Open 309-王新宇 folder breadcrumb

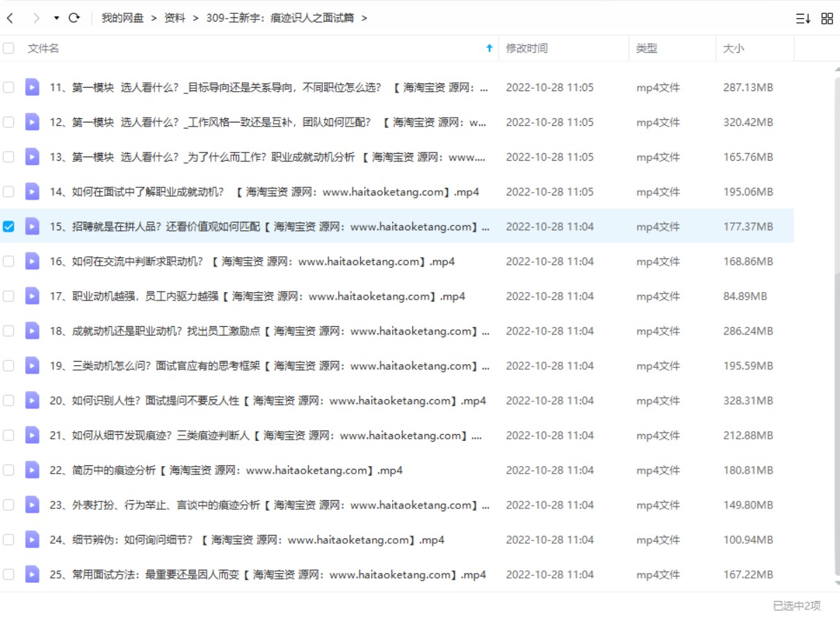(280, 18)
